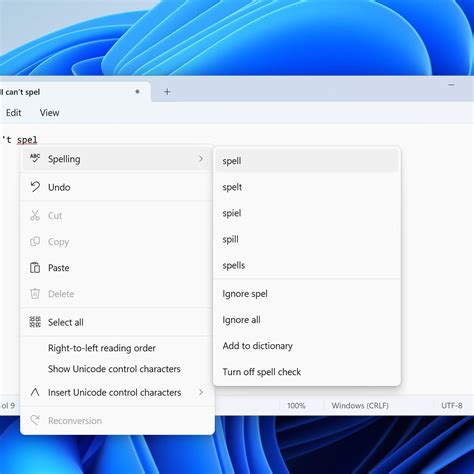The width and height of the screenshot is (474, 474).
Task: Click UTF-8 encoding in status bar
Action: (x=452, y=406)
